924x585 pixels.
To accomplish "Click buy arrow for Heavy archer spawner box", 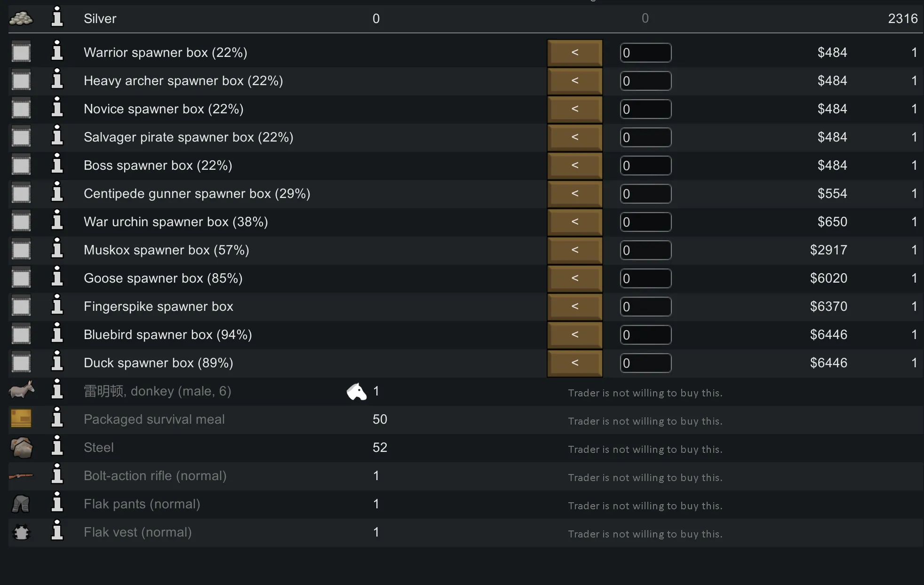I will 574,81.
